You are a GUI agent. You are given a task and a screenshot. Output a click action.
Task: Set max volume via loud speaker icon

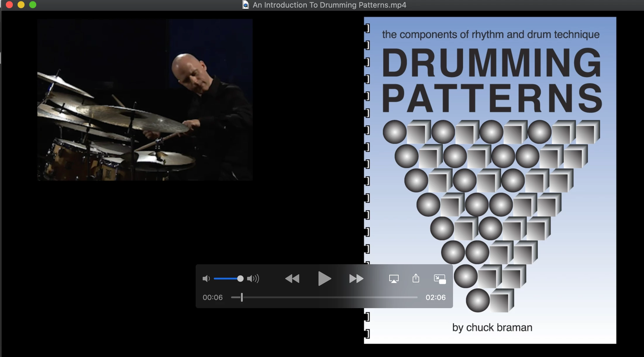pyautogui.click(x=253, y=279)
